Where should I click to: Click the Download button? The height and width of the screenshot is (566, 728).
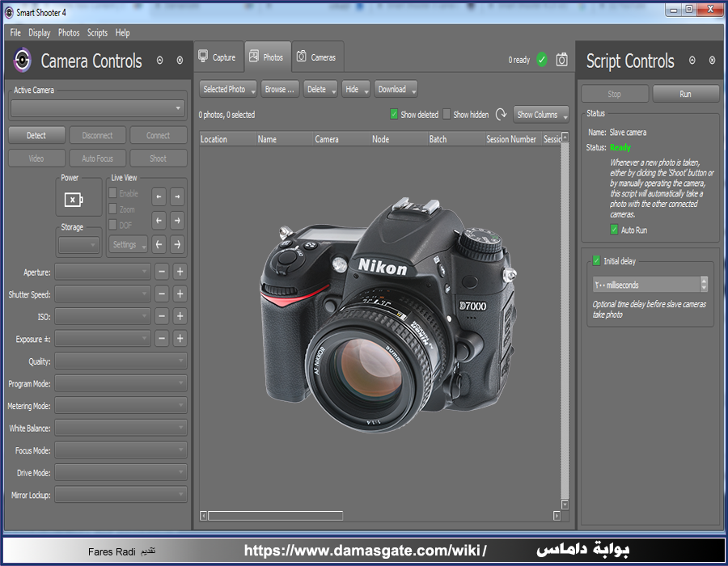tap(396, 89)
